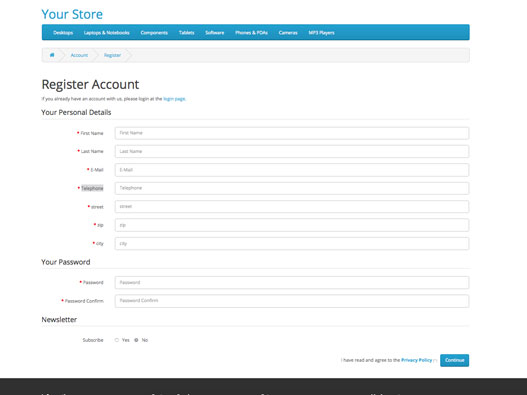527x395 pixels.
Task: Click into the E-Mail field
Action: (x=292, y=170)
